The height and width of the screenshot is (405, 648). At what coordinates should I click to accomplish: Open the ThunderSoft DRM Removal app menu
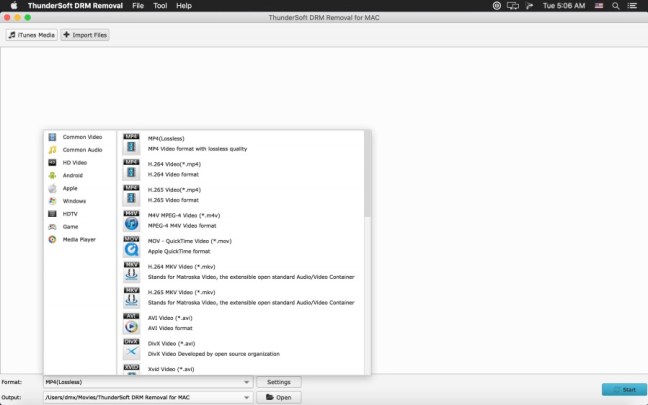coord(75,6)
